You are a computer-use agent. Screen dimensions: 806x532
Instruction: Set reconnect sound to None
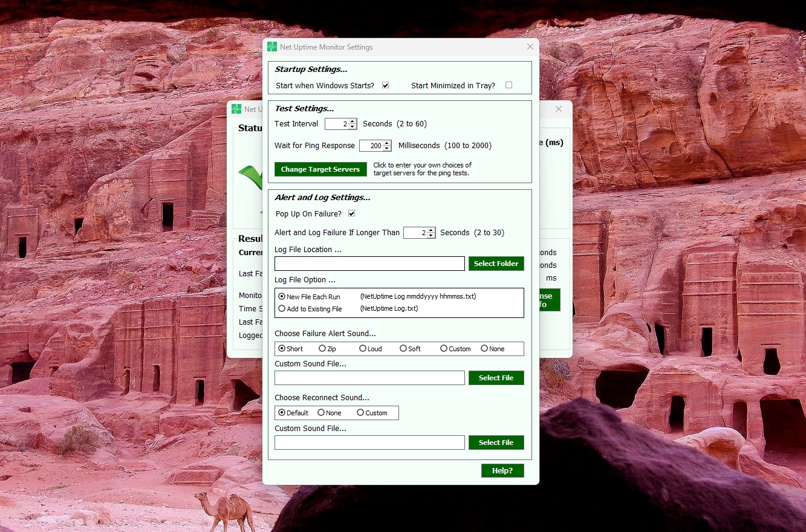pos(321,412)
